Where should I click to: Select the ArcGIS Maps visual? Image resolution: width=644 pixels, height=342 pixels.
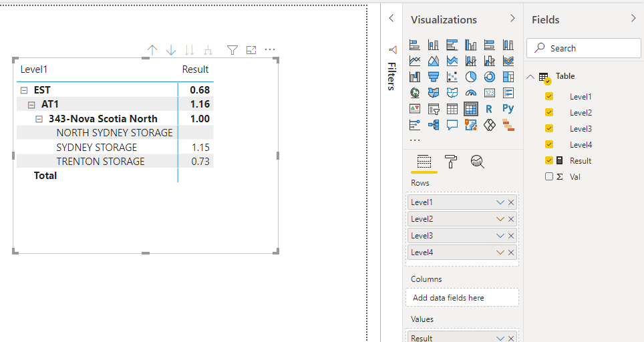pos(471,125)
